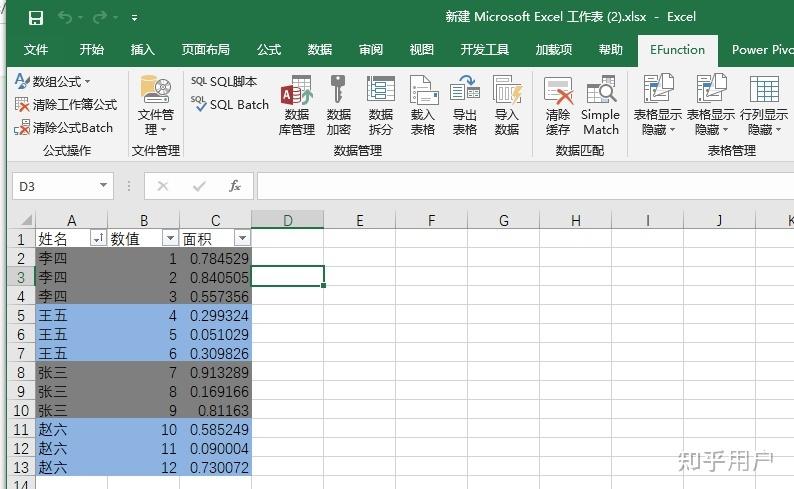Select column D header
794x489 pixels.
(x=288, y=220)
